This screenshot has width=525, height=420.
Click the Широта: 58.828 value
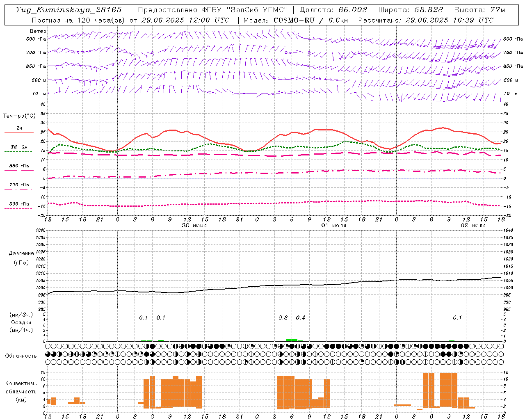[411, 10]
